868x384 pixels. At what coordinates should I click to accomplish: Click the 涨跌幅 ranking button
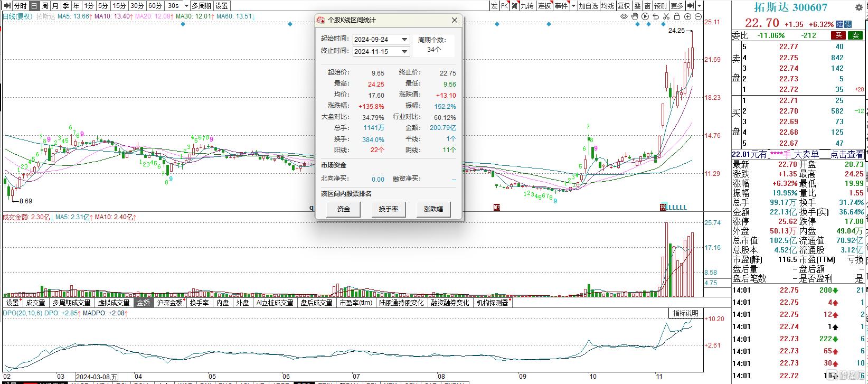pyautogui.click(x=433, y=209)
